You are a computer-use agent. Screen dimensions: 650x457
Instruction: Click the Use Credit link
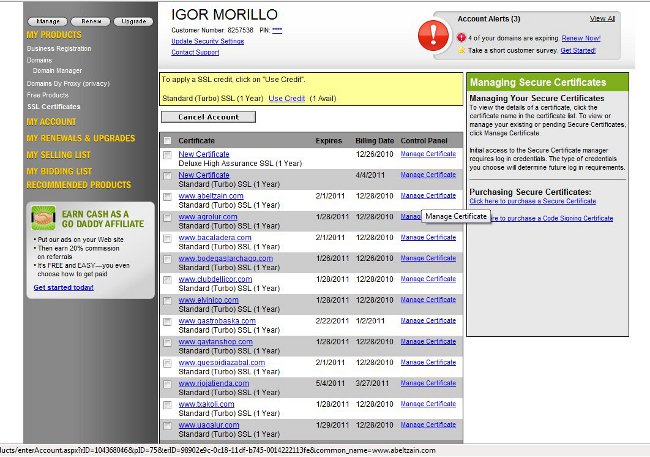286,98
